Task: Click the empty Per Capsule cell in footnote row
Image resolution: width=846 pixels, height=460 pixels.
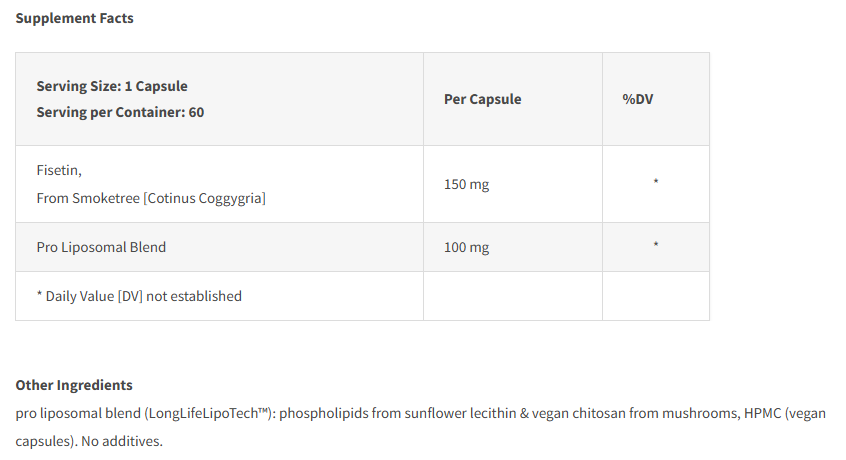Action: [512, 296]
